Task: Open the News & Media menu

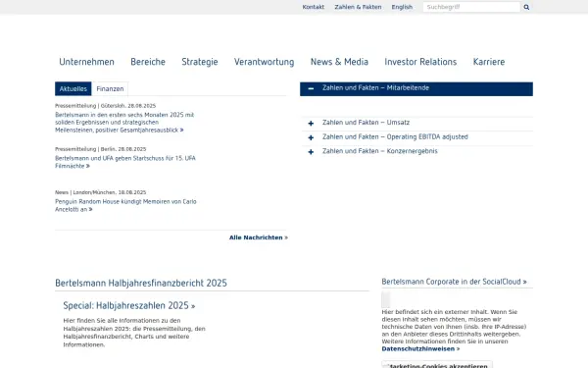Action: (339, 62)
